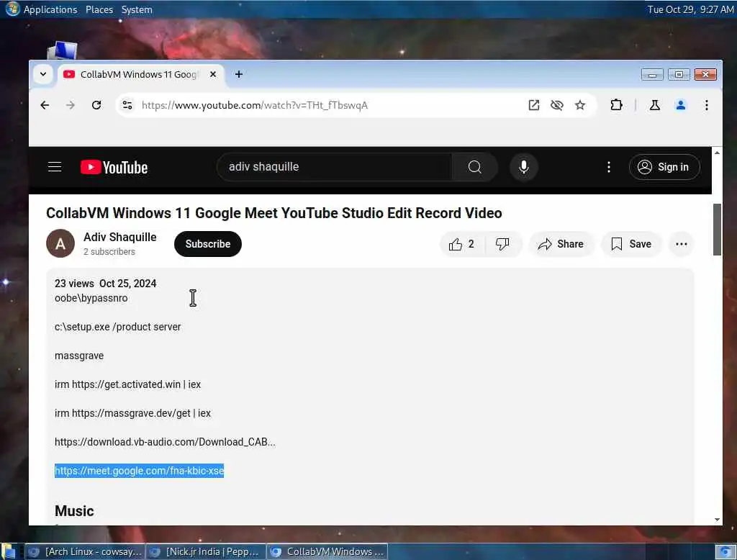The width and height of the screenshot is (737, 560).
Task: Open the browser three-dot main menu
Action: point(707,105)
